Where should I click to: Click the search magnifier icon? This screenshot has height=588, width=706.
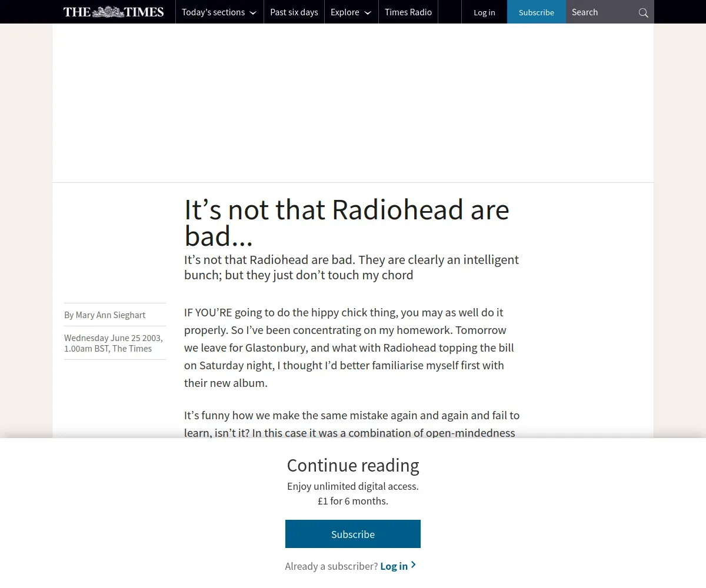[643, 12]
